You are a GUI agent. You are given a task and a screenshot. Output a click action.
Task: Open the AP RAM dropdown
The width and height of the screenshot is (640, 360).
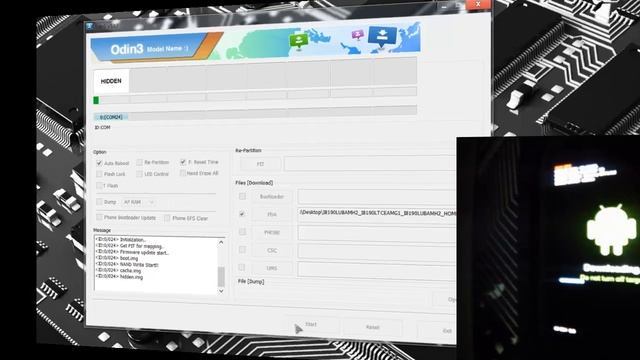(x=138, y=202)
